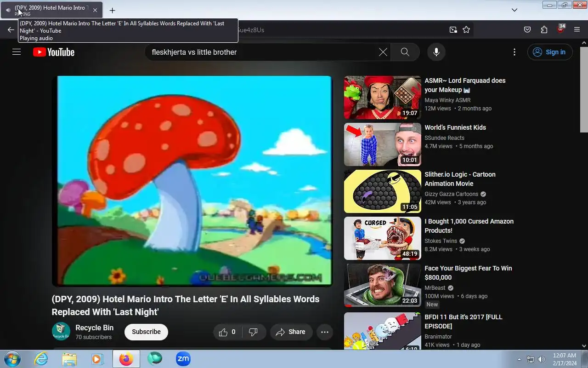Viewport: 588px width, 368px height.
Task: Bookmark this page with star icon
Action: pyautogui.click(x=466, y=30)
